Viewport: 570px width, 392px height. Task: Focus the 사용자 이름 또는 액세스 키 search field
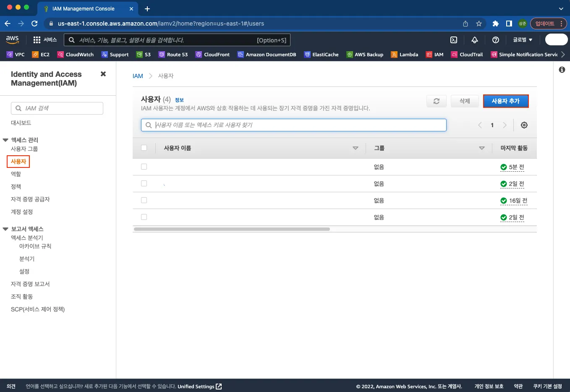pyautogui.click(x=294, y=125)
